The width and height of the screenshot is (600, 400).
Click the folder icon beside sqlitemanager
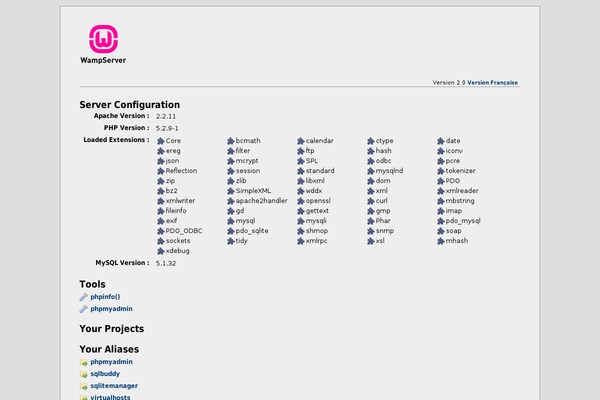83,386
